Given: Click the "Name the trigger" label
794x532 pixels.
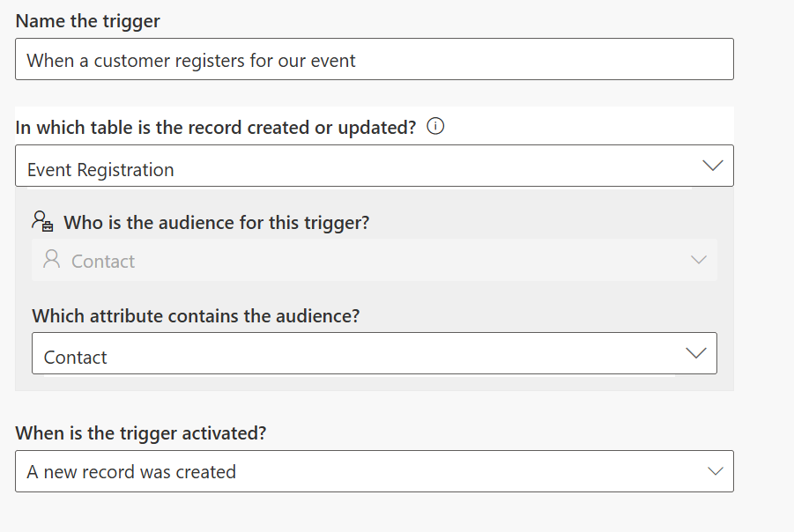Looking at the screenshot, I should coord(88,21).
